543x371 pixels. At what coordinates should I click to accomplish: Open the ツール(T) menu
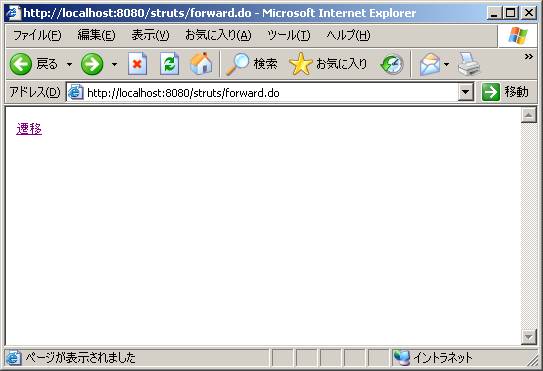[x=289, y=35]
